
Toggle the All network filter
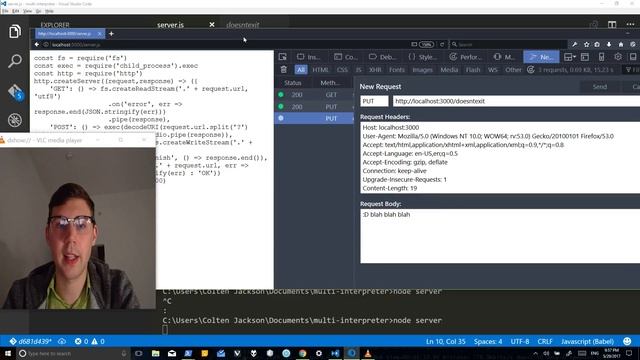point(301,70)
